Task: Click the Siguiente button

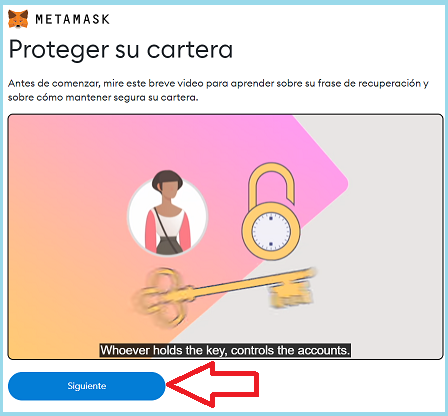Action: (87, 386)
